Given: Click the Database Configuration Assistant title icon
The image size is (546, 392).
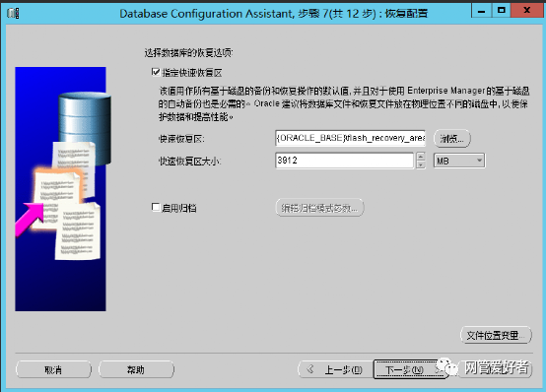Looking at the screenshot, I should (13, 13).
